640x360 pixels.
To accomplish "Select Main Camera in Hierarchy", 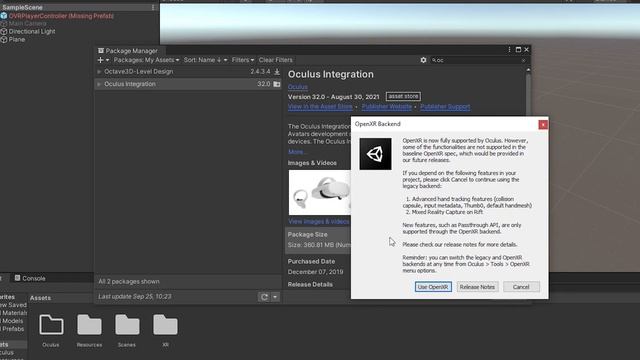I will pos(27,24).
